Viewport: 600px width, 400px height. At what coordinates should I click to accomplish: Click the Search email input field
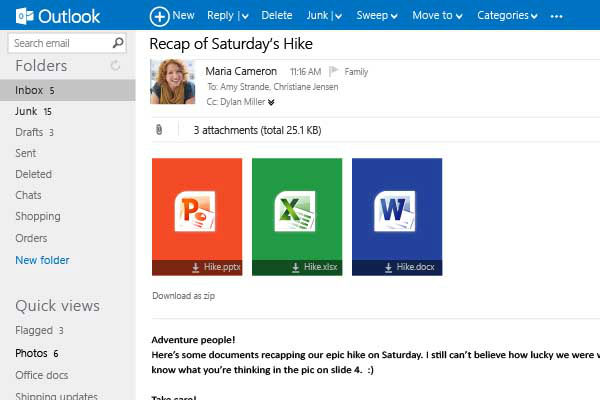point(60,43)
